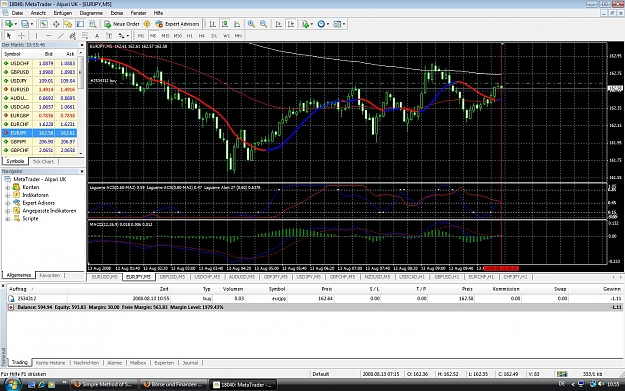Select the trendline tool
This screenshot has height=391, width=625.
pyautogui.click(x=61, y=35)
